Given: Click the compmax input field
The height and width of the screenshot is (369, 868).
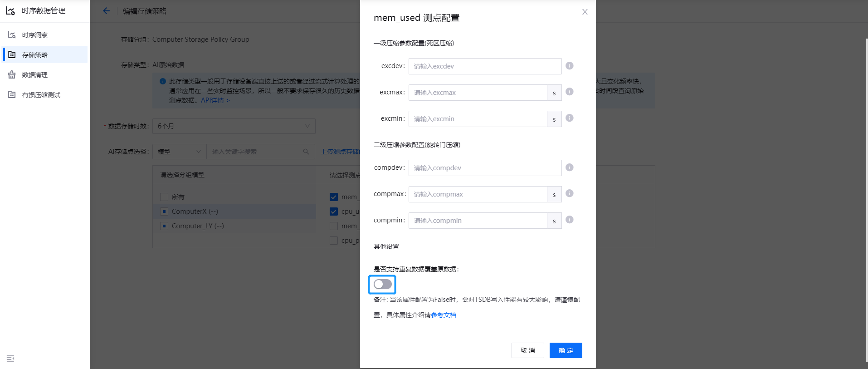Looking at the screenshot, I should point(478,194).
